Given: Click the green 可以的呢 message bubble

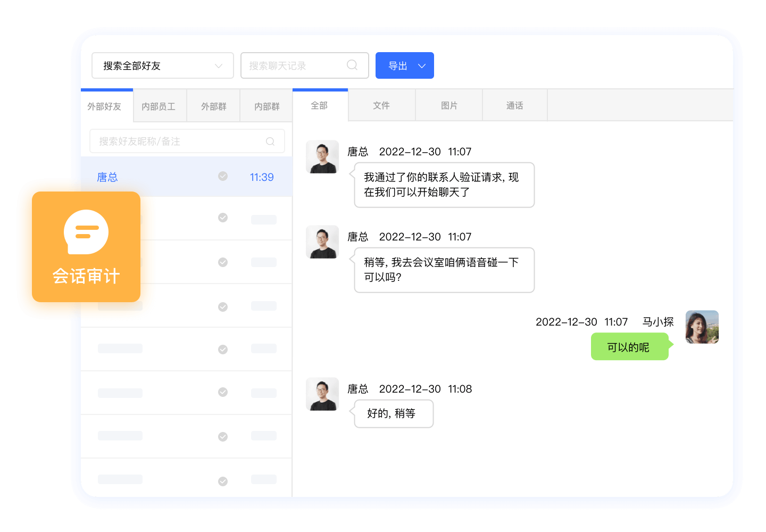Looking at the screenshot, I should coord(629,347).
